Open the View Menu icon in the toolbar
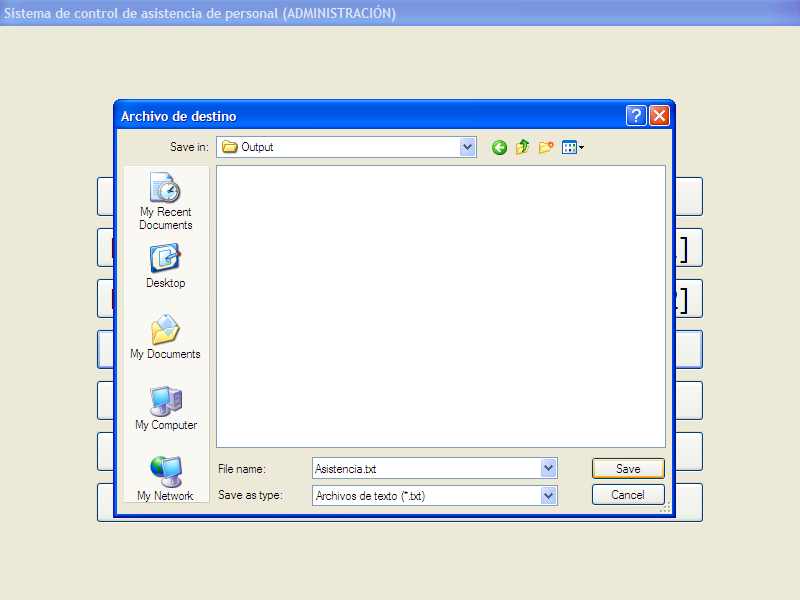Image resolution: width=800 pixels, height=600 pixels. [572, 147]
